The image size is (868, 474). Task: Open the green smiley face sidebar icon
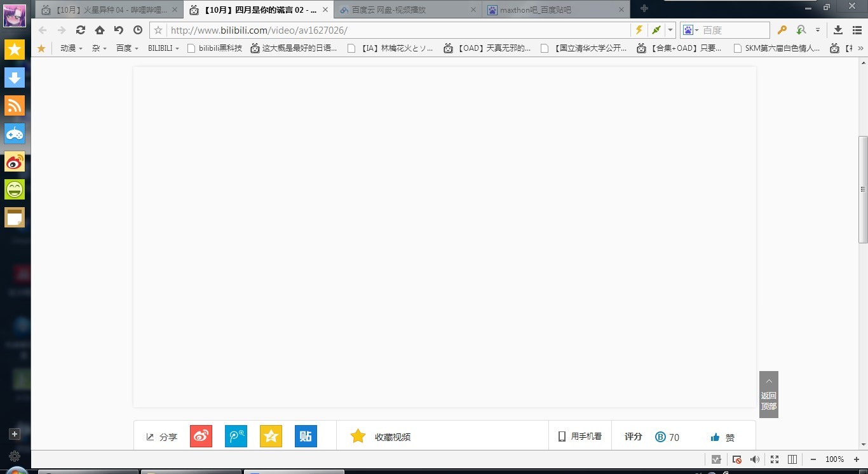(15, 189)
